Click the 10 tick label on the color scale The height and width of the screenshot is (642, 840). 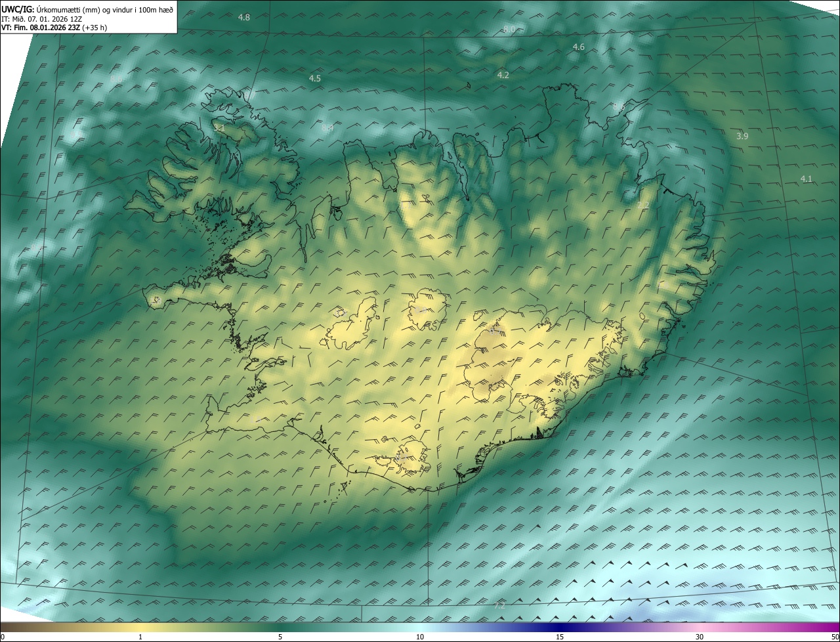click(x=420, y=637)
